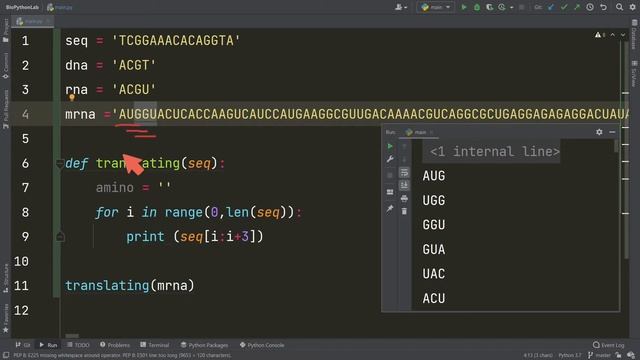Pin the Run tab with pin icon

pos(390,209)
